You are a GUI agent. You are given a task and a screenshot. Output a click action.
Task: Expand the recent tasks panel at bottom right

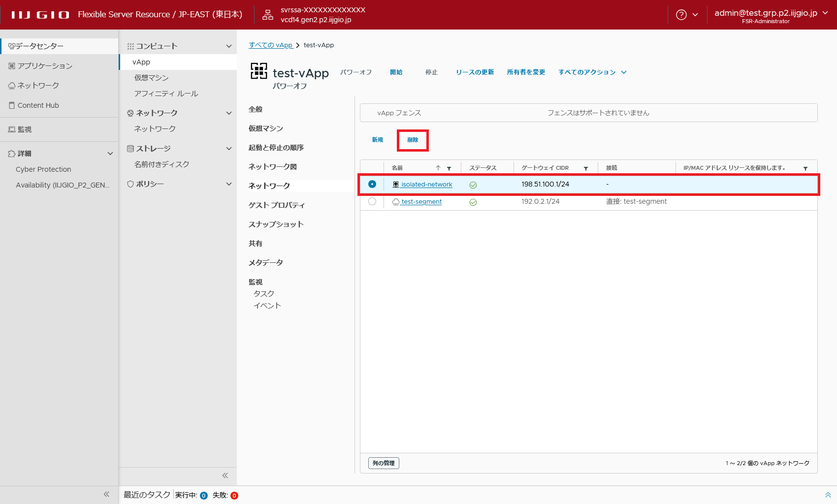point(828,495)
